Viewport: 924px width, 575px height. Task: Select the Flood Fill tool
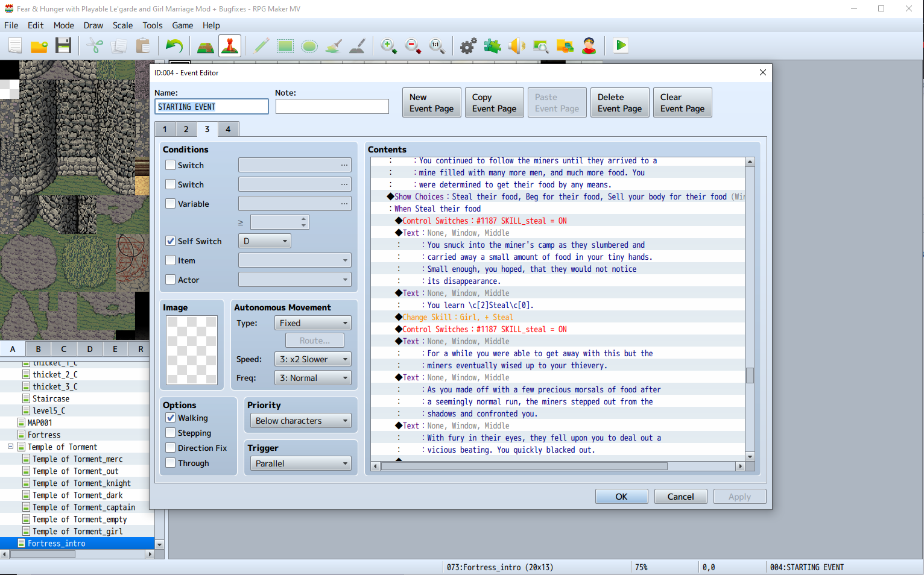pyautogui.click(x=334, y=46)
